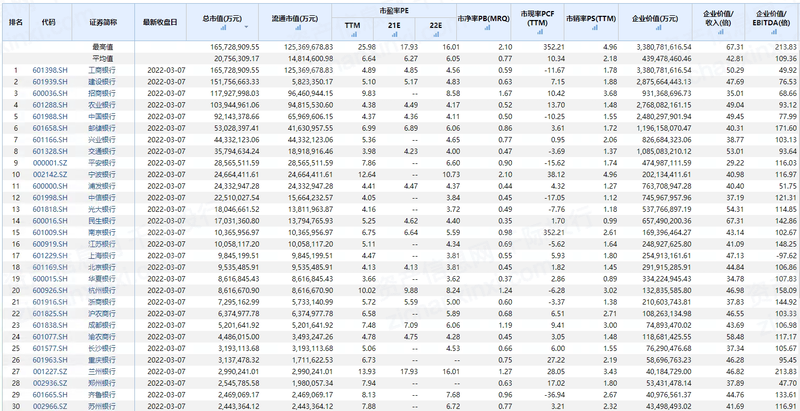This screenshot has height=411, width=800.
Task: Select the 代码 column header
Action: pos(49,22)
